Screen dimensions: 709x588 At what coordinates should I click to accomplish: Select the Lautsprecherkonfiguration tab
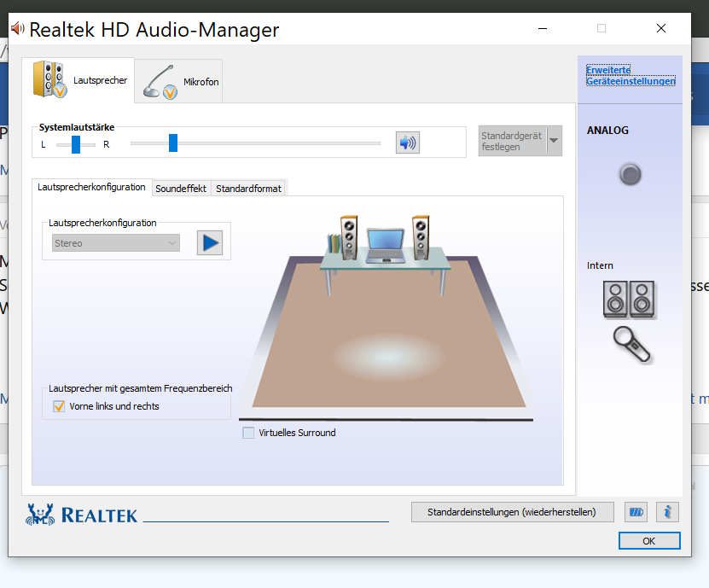(x=91, y=187)
